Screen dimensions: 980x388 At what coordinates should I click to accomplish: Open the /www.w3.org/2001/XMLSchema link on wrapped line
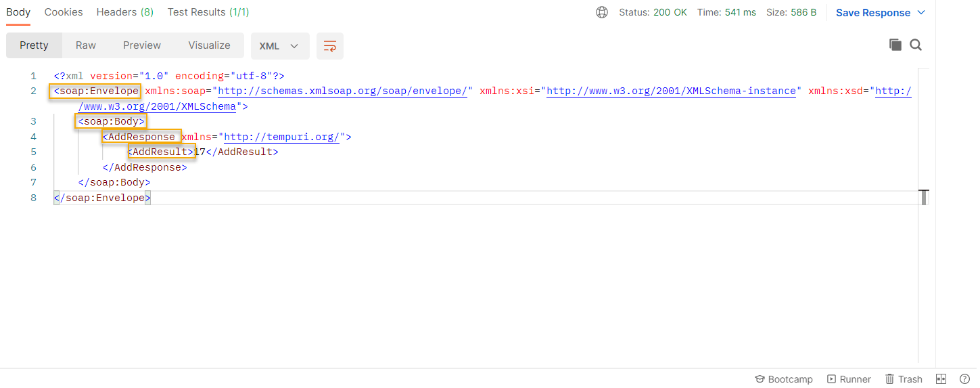click(x=157, y=106)
